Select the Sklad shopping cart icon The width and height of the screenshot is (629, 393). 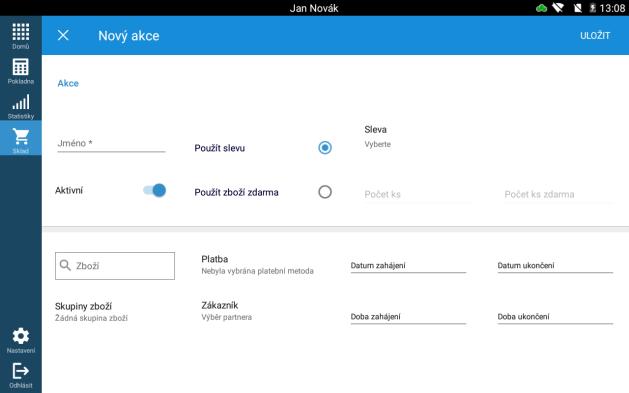[x=20, y=137]
